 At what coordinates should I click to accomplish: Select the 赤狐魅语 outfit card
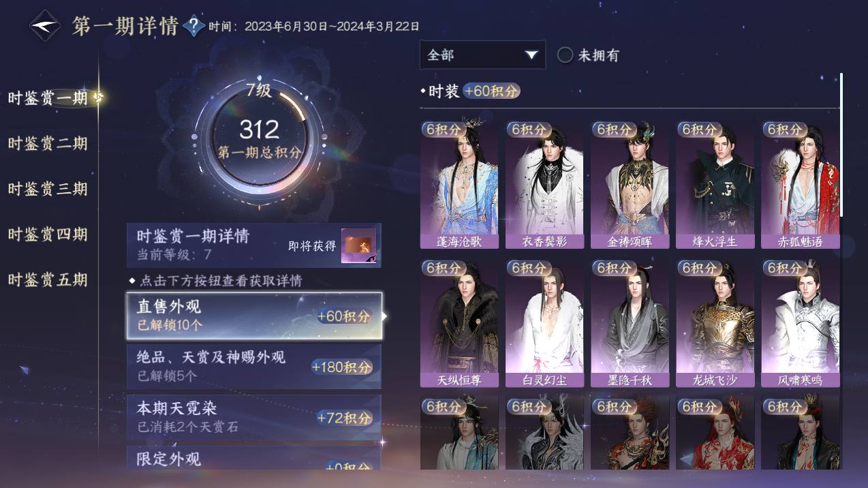[800, 185]
